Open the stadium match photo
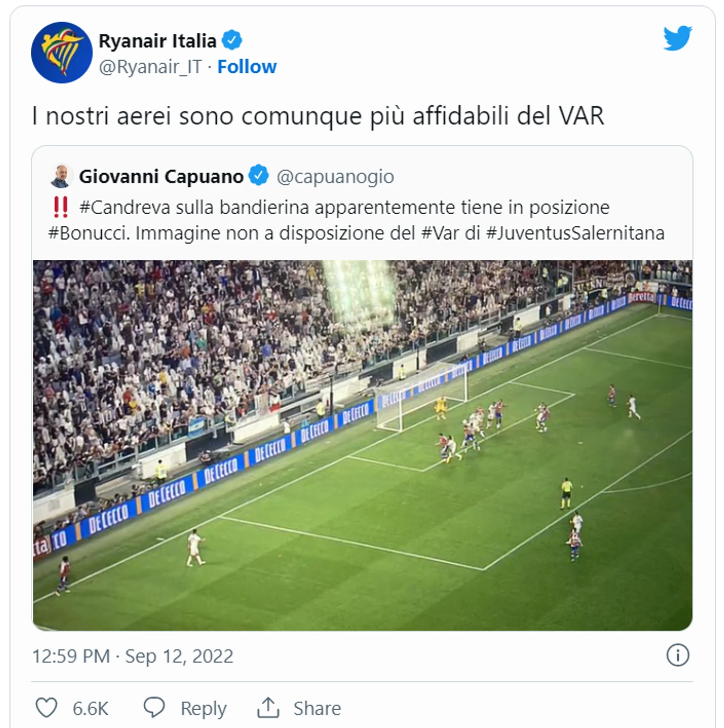The width and height of the screenshot is (724, 728). point(362,445)
